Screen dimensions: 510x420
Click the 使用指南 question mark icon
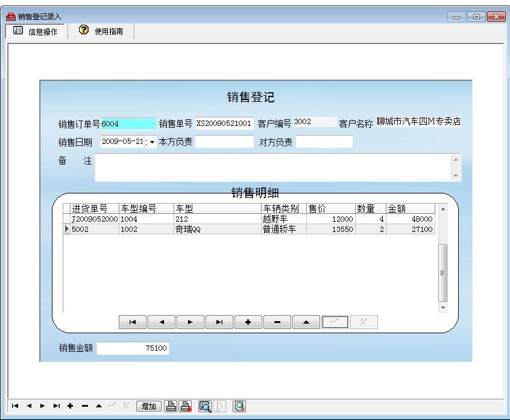click(84, 30)
